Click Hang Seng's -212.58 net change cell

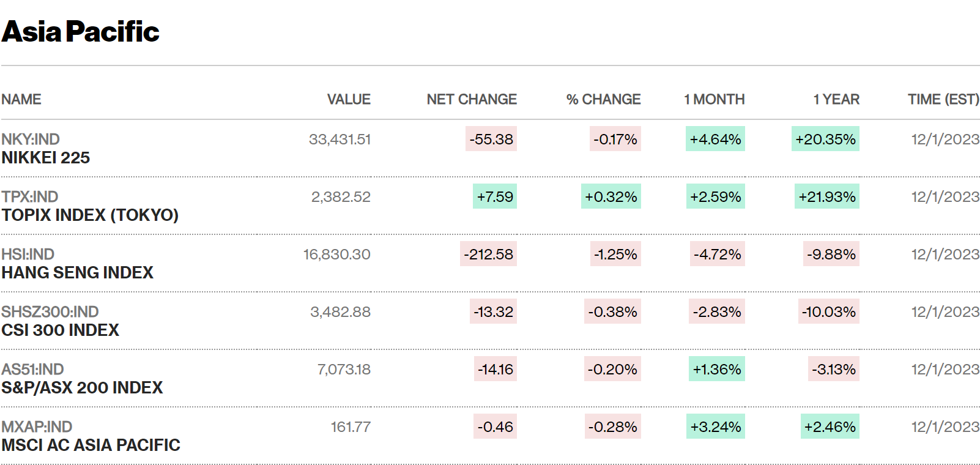[488, 254]
